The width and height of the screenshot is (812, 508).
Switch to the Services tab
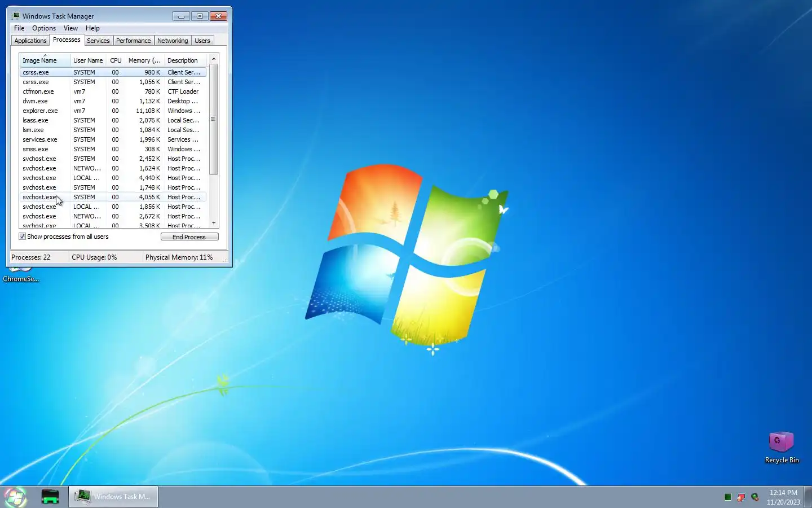point(98,41)
